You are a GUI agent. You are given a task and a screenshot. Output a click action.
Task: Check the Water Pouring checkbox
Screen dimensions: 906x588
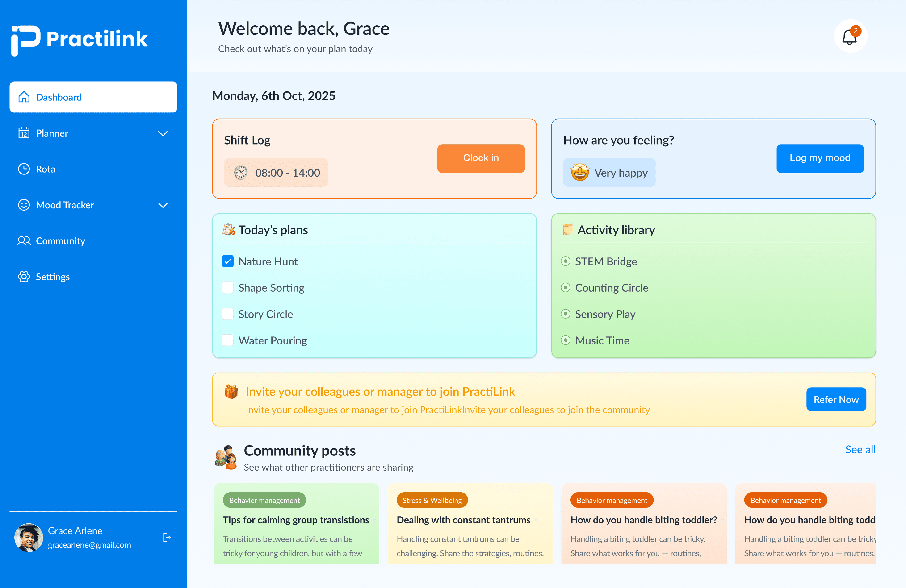(228, 340)
